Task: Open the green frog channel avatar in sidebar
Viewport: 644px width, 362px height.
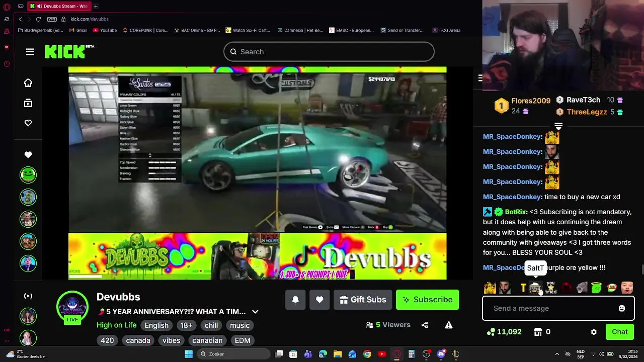Action: 28,174
